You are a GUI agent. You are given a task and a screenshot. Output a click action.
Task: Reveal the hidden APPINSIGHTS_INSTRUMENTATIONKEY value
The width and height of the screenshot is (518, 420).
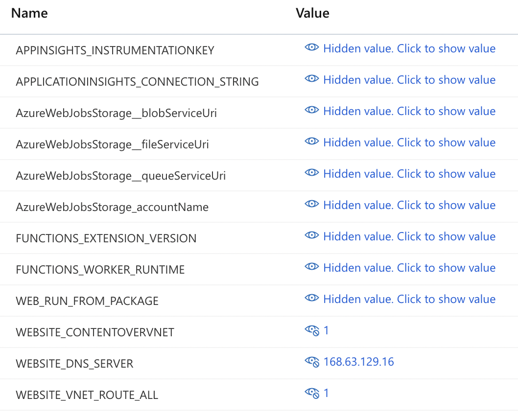point(409,49)
